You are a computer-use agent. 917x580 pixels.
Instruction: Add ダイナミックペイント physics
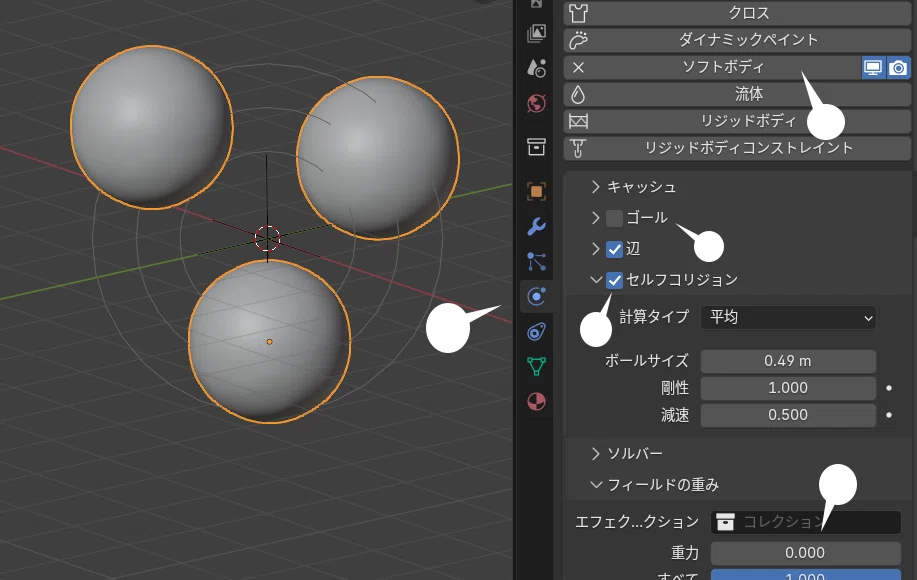[x=737, y=40]
